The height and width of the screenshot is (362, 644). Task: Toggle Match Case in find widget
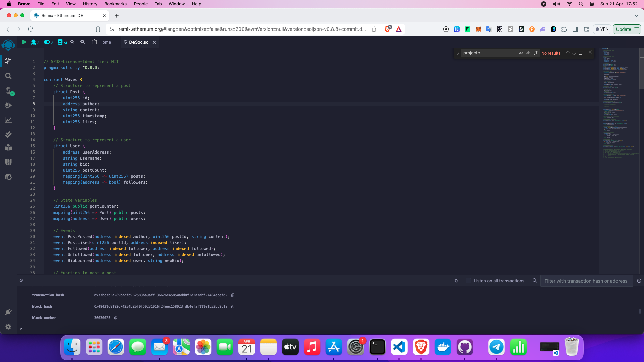[521, 53]
